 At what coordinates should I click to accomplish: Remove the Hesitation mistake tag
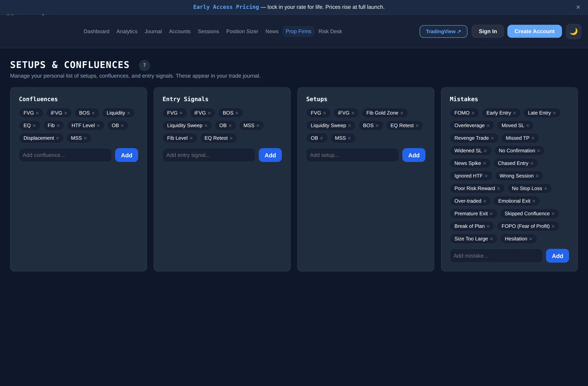[531, 239]
